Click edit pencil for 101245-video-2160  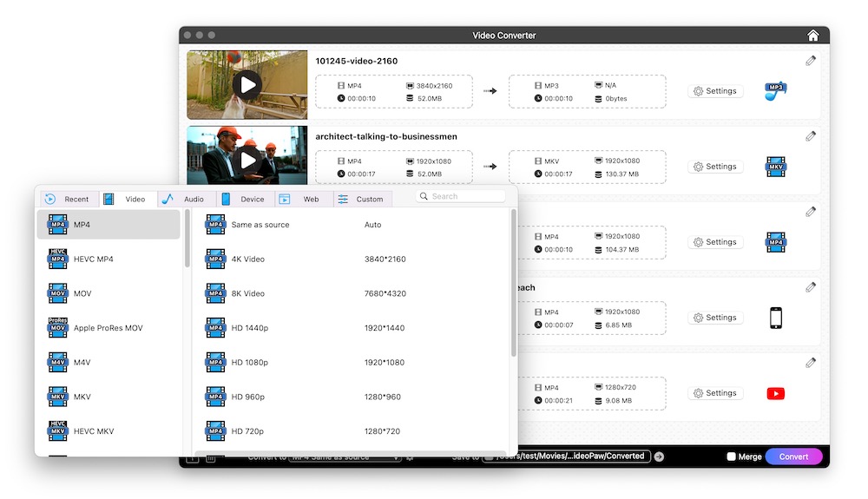pos(811,61)
